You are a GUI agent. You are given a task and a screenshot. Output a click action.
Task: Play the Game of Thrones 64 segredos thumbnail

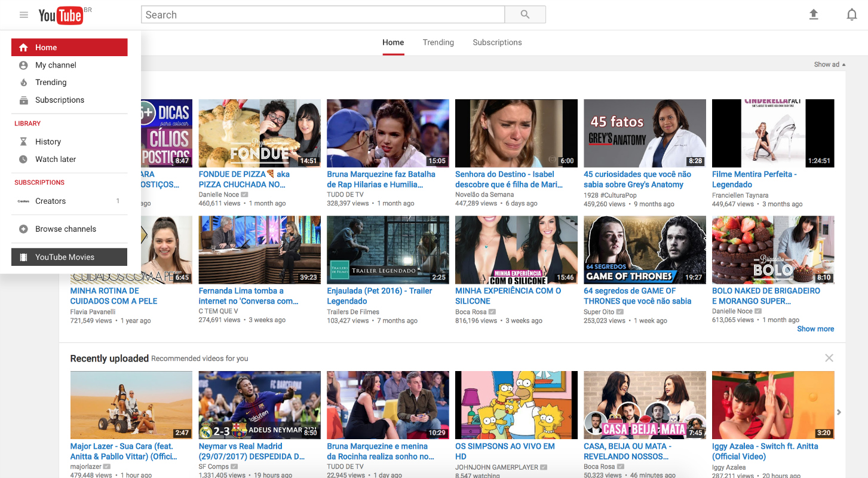pos(645,250)
